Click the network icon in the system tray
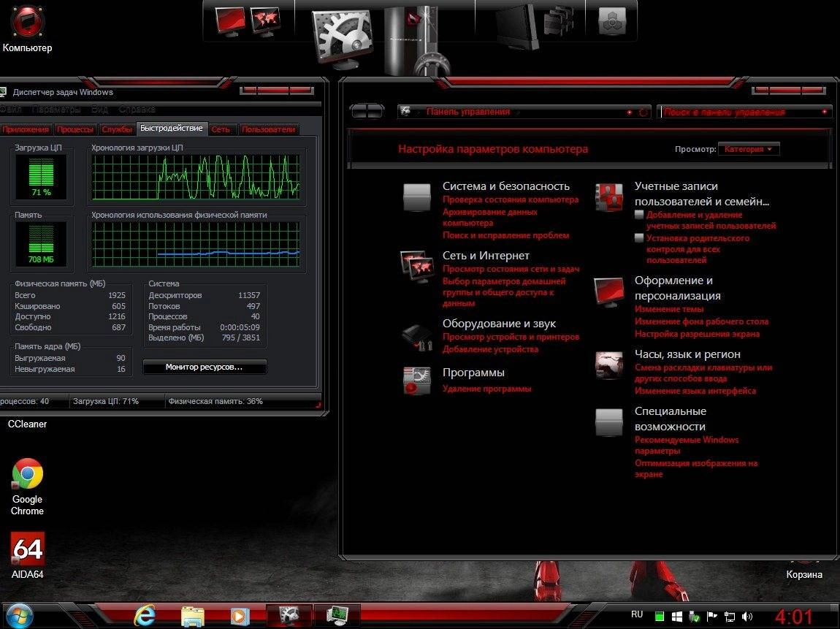This screenshot has height=629, width=840. pyautogui.click(x=730, y=617)
